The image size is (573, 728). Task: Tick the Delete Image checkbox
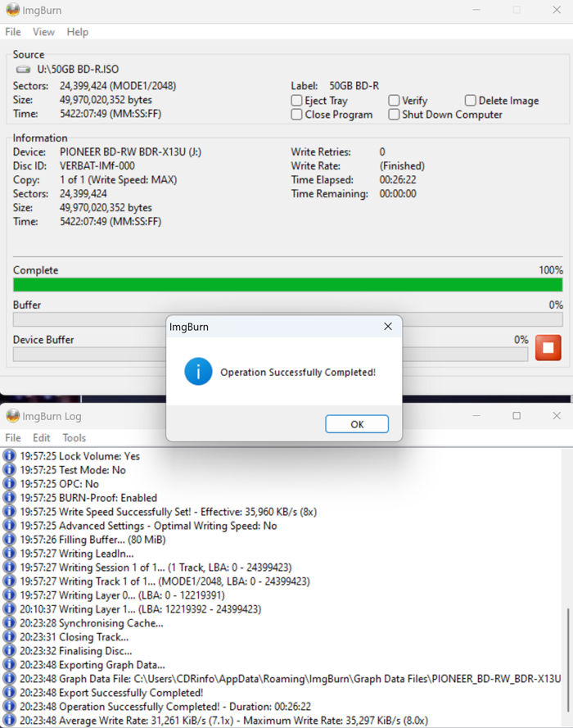point(470,100)
